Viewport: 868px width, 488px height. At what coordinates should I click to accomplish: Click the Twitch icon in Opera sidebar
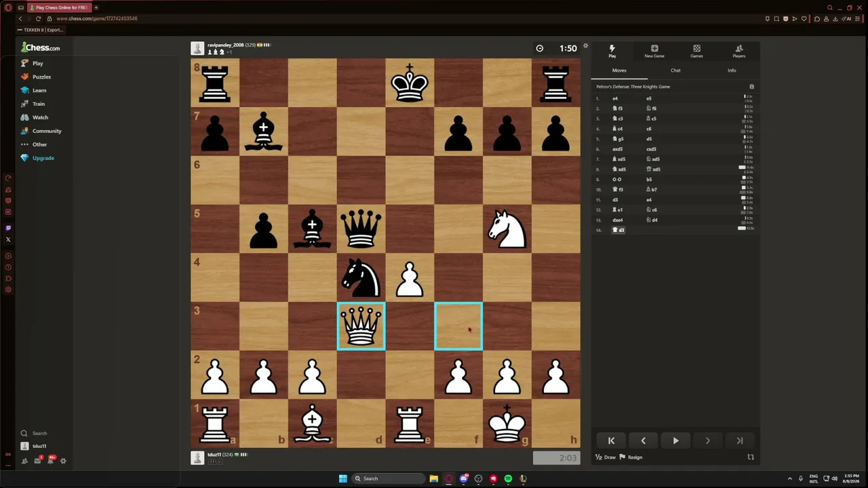(x=8, y=228)
